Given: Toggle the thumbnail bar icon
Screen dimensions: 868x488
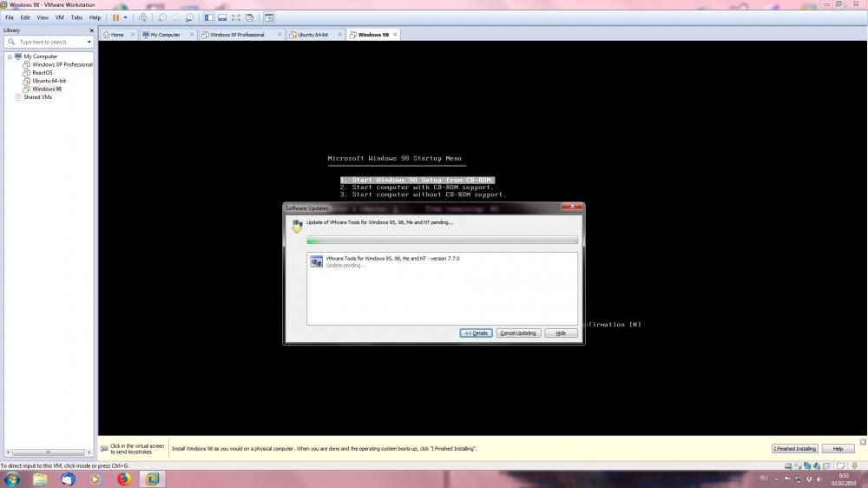Looking at the screenshot, I should [222, 17].
